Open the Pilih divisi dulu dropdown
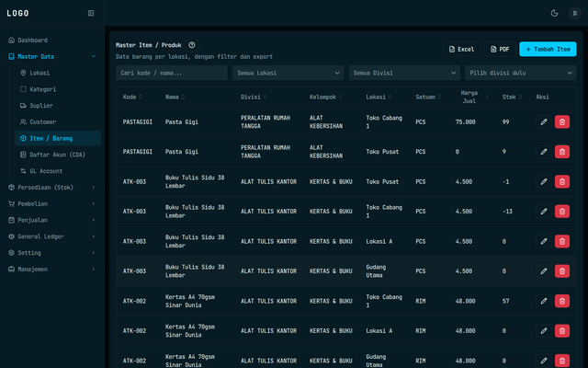Viewport: 588px width, 368px height. pyautogui.click(x=521, y=73)
